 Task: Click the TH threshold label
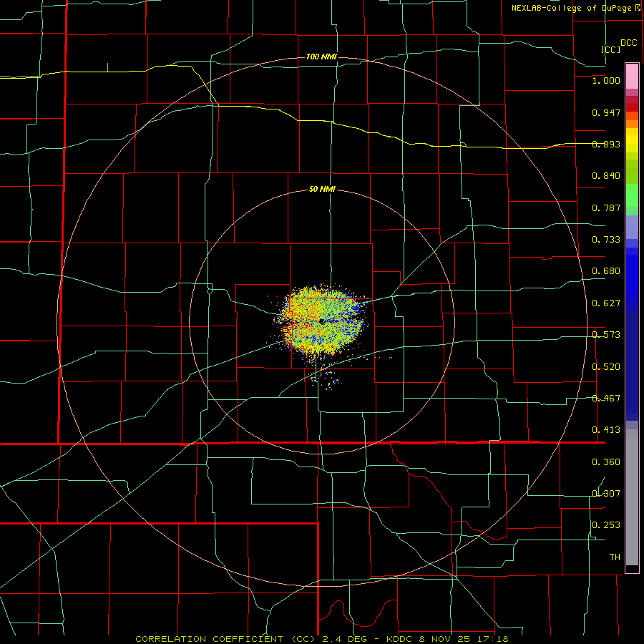pyautogui.click(x=615, y=557)
